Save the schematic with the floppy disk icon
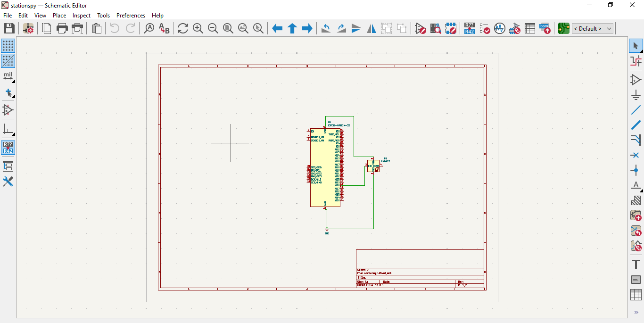The image size is (644, 323). tap(9, 28)
